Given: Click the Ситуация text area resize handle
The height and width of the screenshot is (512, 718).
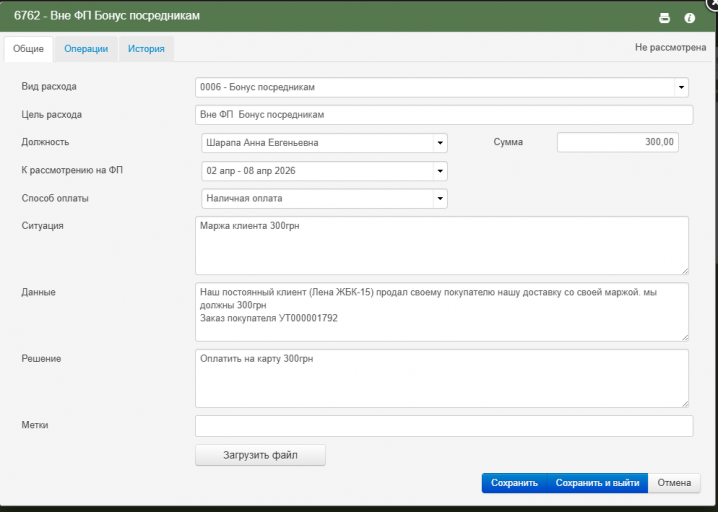Looking at the screenshot, I should tap(684, 269).
